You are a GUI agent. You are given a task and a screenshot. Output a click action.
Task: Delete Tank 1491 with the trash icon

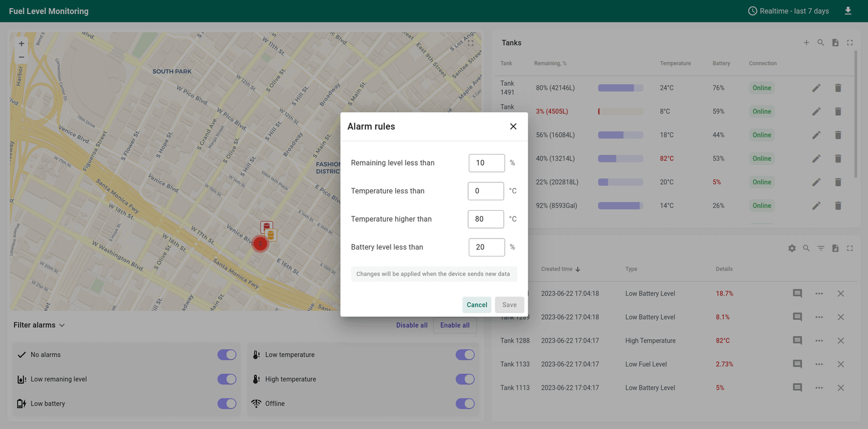click(x=838, y=87)
